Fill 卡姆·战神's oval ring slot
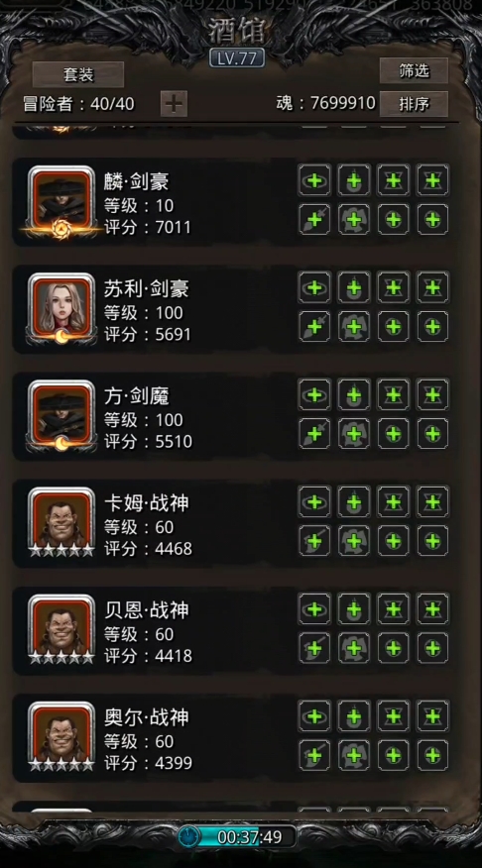 tap(314, 502)
